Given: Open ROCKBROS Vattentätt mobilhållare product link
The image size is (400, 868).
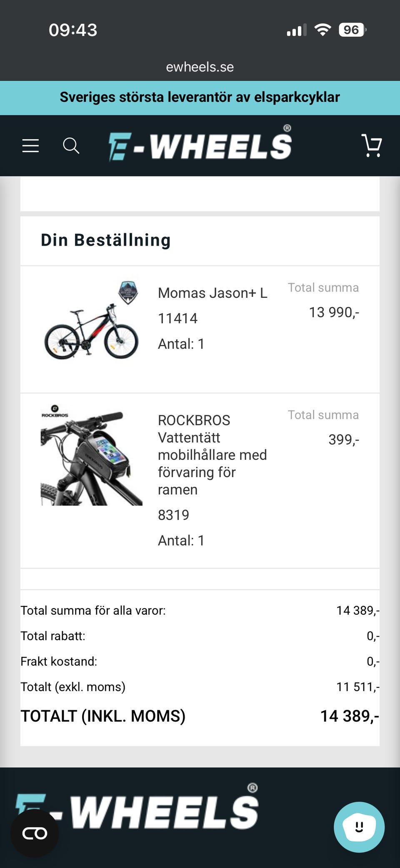Looking at the screenshot, I should [212, 455].
